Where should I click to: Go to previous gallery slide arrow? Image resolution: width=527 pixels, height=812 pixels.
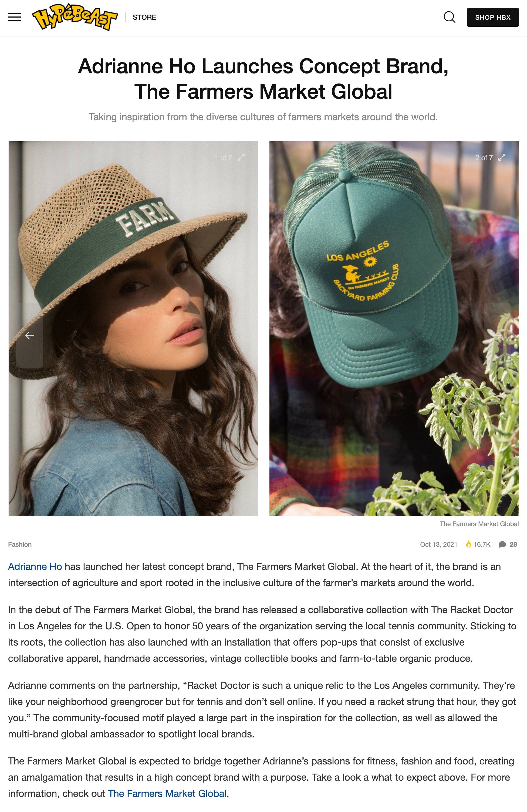[30, 335]
